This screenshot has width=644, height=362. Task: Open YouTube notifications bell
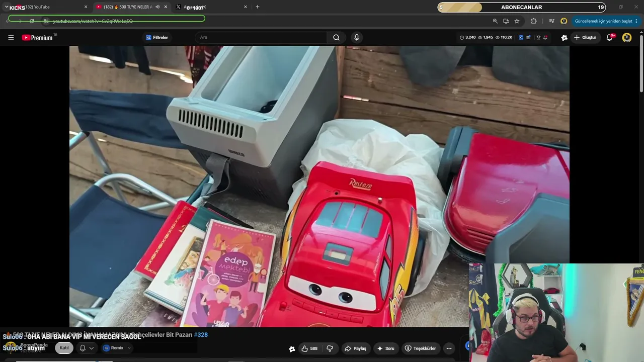pyautogui.click(x=610, y=38)
